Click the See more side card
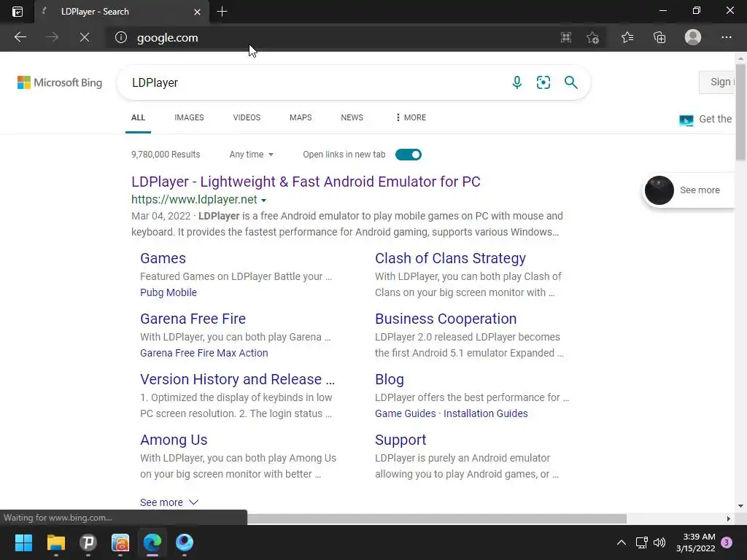 (x=689, y=190)
